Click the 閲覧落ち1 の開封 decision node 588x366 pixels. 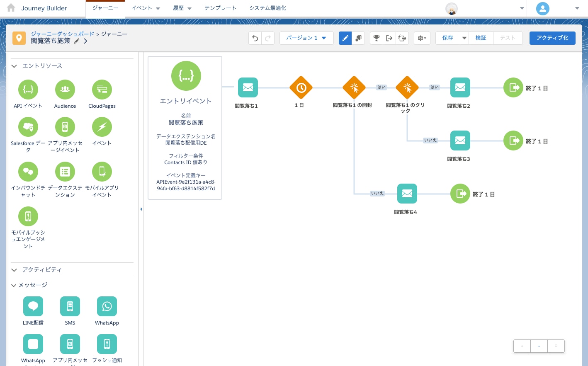click(x=354, y=88)
